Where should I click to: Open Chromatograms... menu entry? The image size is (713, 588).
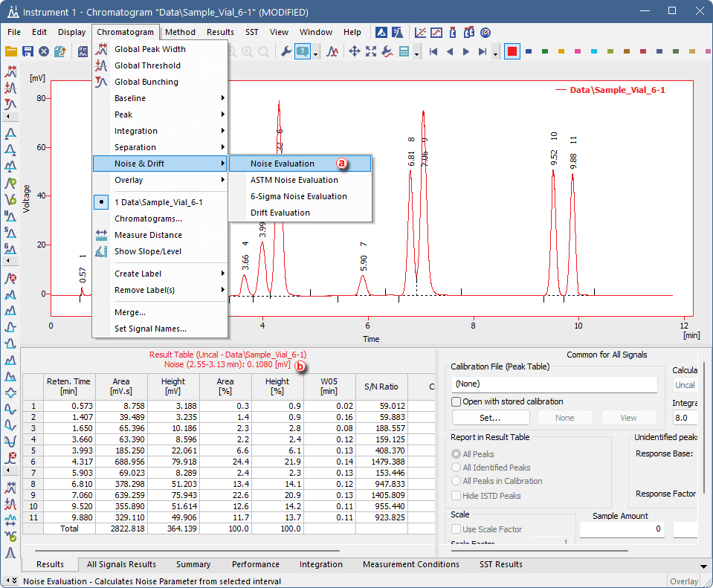click(x=160, y=219)
